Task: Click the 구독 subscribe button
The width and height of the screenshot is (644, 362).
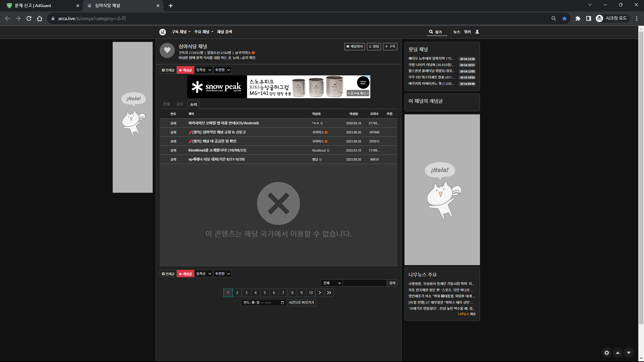Action: pos(390,46)
